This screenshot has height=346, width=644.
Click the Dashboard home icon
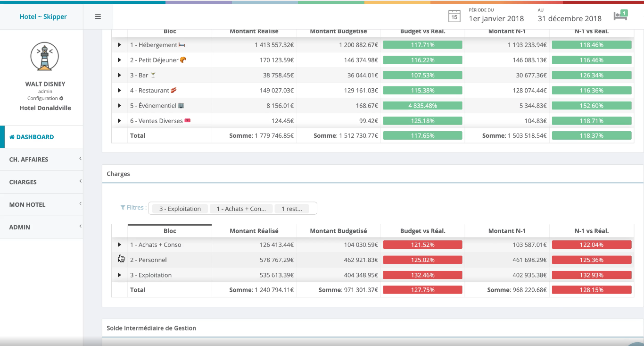coord(12,137)
